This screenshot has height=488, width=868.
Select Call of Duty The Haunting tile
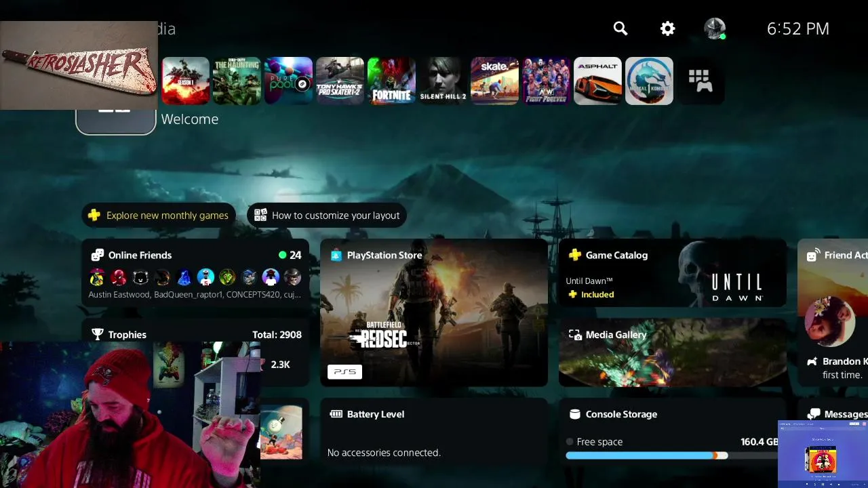237,81
